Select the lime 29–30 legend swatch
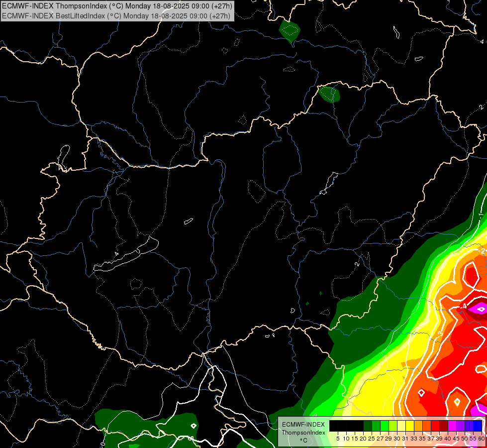This screenshot has width=487, height=448. coord(393,426)
